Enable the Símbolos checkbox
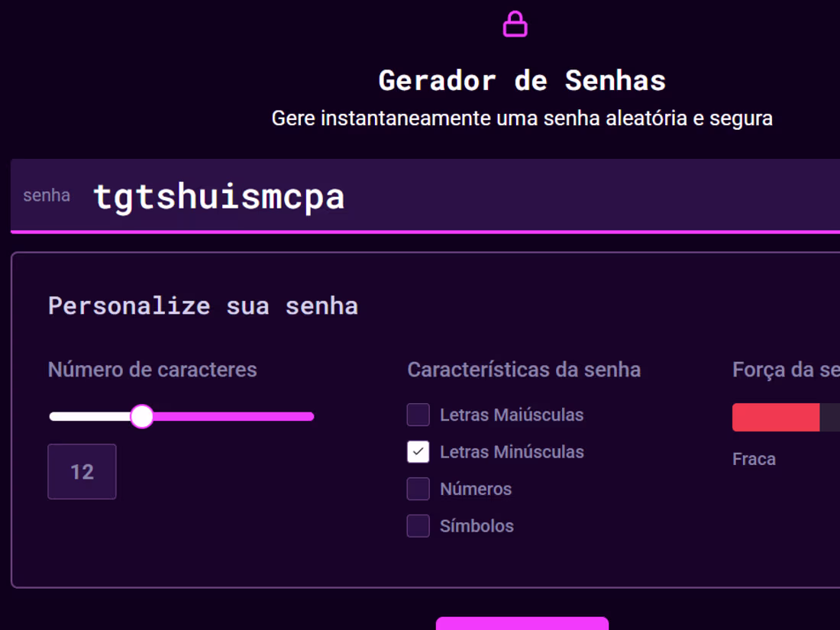The image size is (840, 630). (x=418, y=525)
